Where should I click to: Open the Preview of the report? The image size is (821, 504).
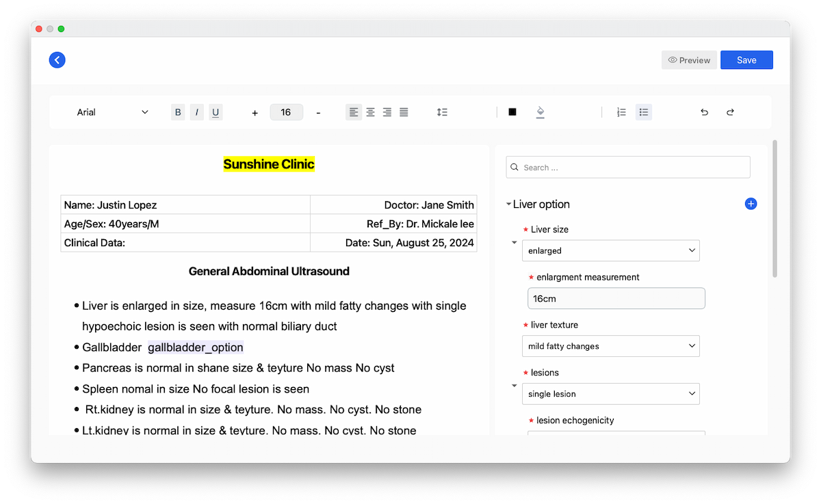(689, 60)
